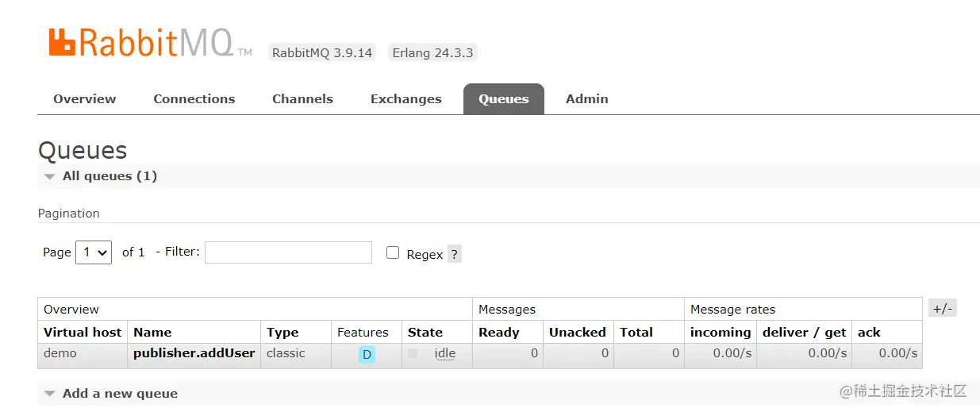The height and width of the screenshot is (412, 980).
Task: Click the Pagination label
Action: click(69, 214)
